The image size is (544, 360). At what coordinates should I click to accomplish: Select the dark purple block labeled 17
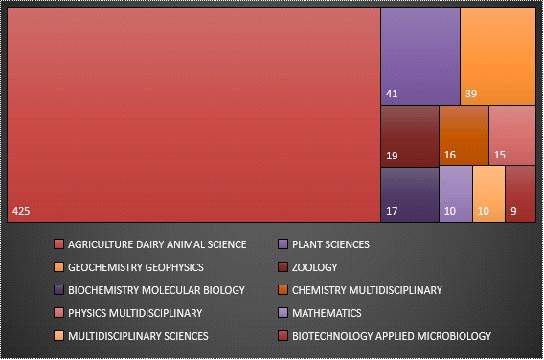point(410,195)
